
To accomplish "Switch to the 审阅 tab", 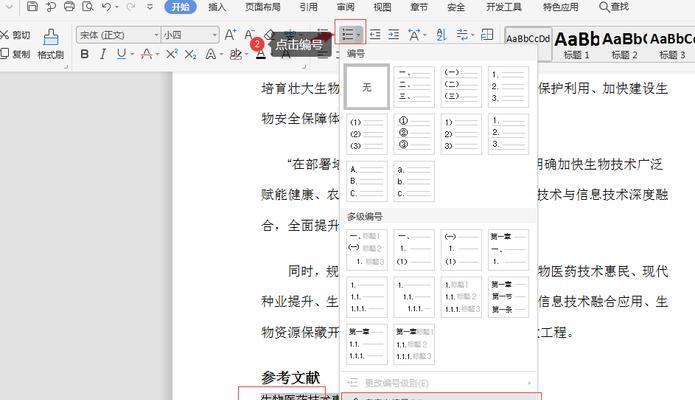I will pyautogui.click(x=345, y=7).
